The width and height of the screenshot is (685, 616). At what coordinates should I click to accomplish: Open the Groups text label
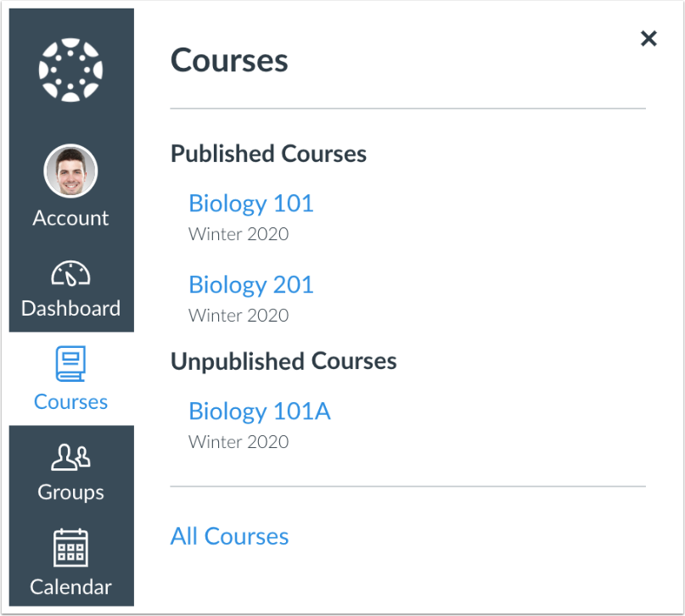tap(70, 492)
